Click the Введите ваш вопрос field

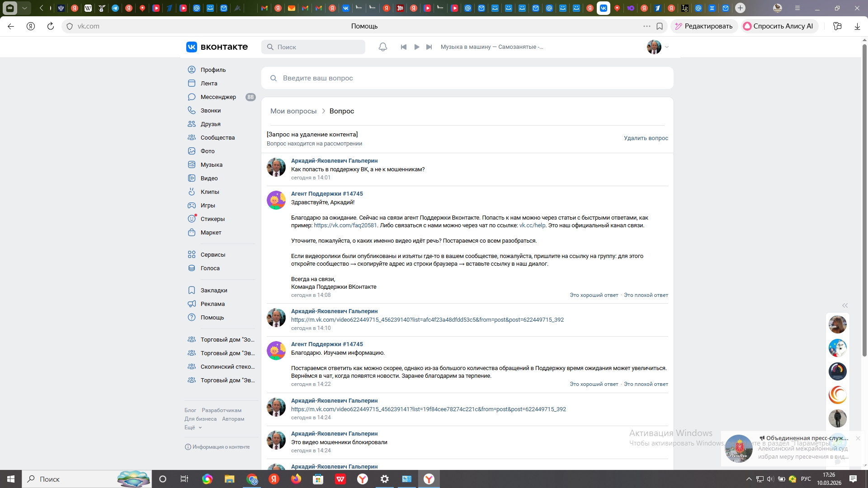[x=467, y=78]
